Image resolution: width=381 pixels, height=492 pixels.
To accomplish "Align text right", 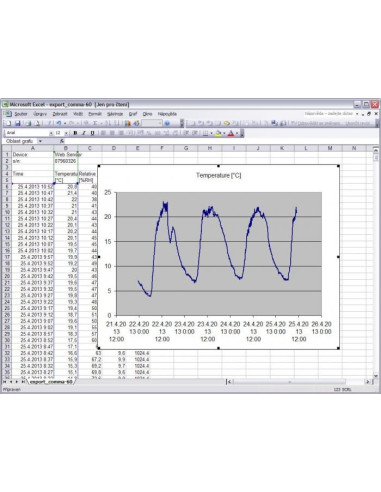I will (x=121, y=133).
